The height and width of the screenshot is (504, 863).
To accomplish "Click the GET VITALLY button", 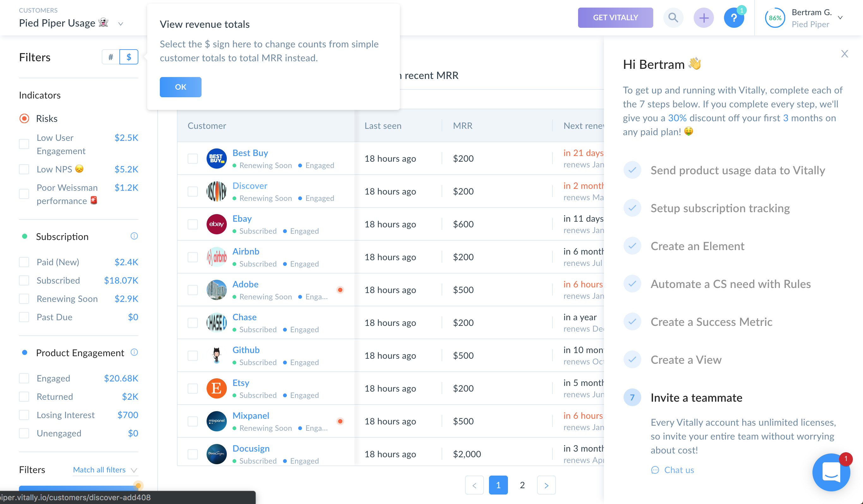I will point(615,17).
